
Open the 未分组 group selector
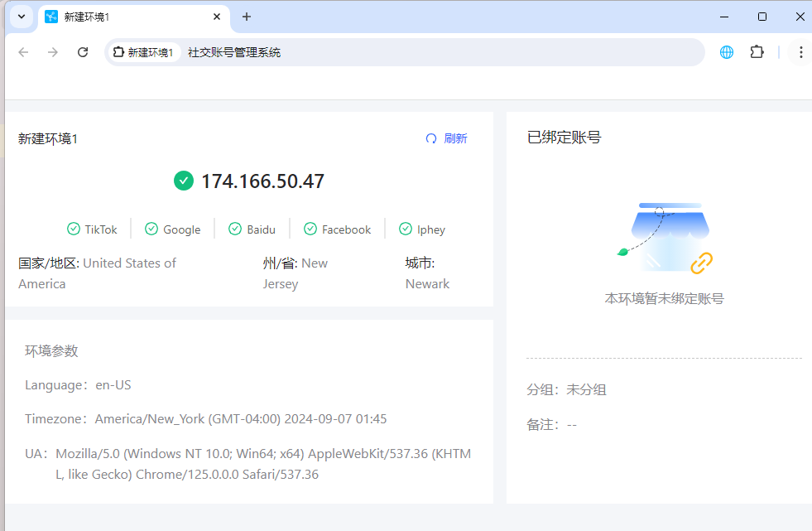(586, 389)
